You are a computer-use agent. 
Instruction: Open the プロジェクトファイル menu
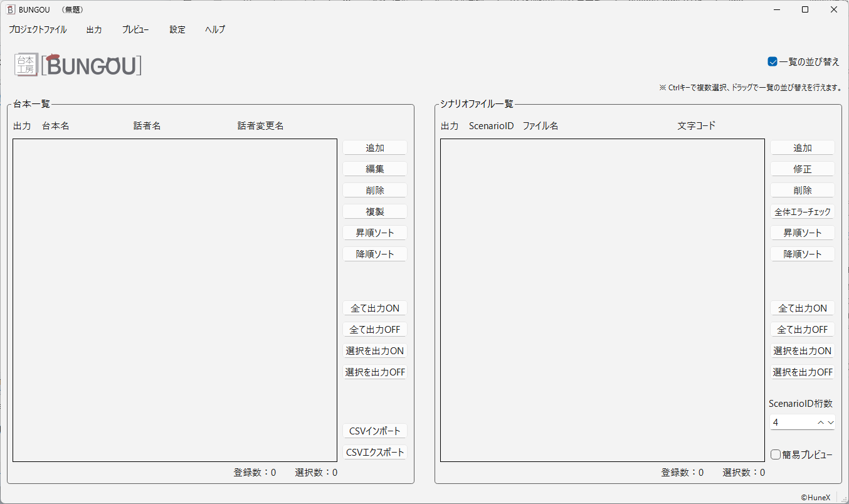(x=38, y=29)
